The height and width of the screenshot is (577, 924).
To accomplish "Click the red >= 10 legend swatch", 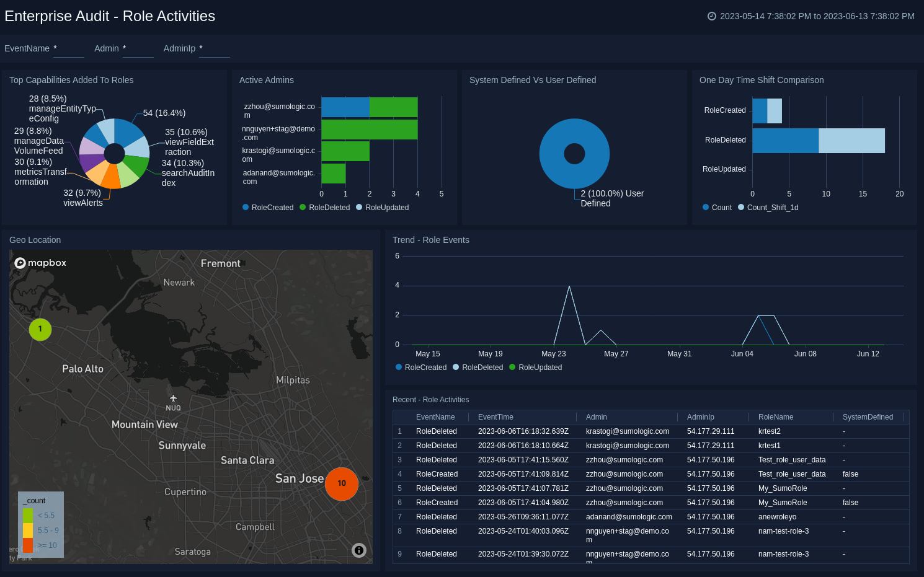I will click(28, 545).
